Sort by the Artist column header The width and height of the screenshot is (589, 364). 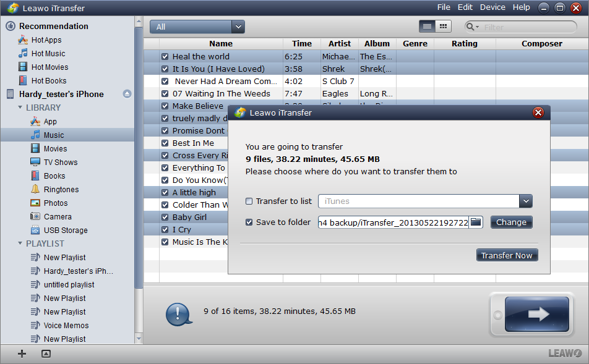pos(340,43)
